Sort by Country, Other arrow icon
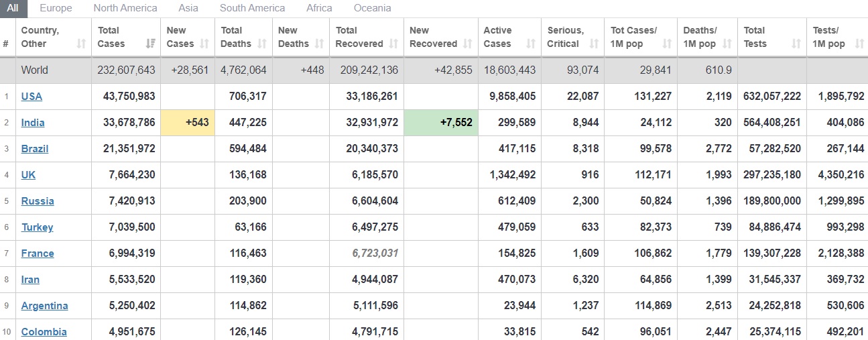This screenshot has height=340, width=868. coord(81,44)
